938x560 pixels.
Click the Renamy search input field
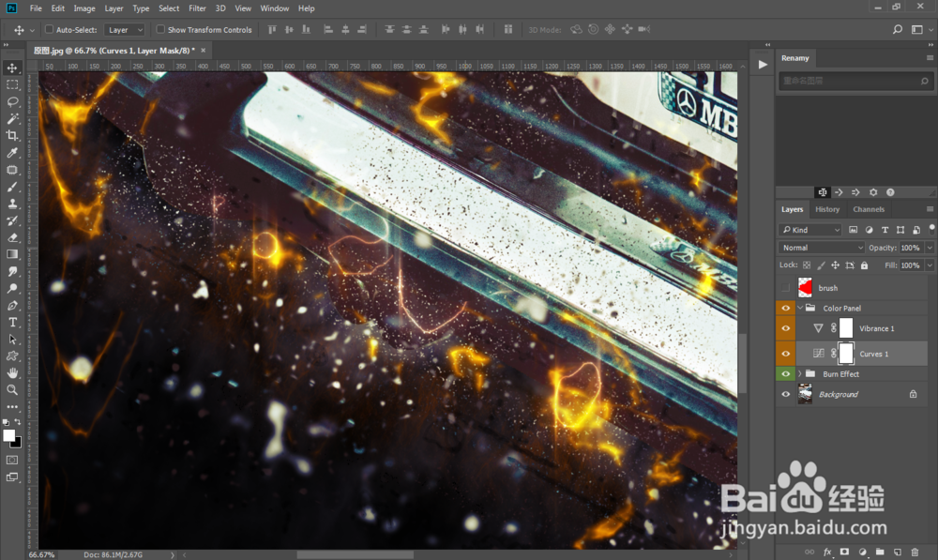[855, 81]
